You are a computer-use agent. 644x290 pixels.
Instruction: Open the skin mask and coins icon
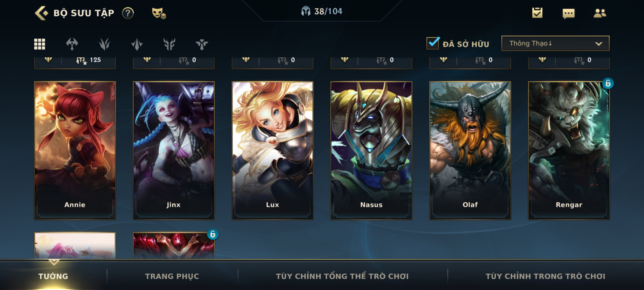point(159,13)
